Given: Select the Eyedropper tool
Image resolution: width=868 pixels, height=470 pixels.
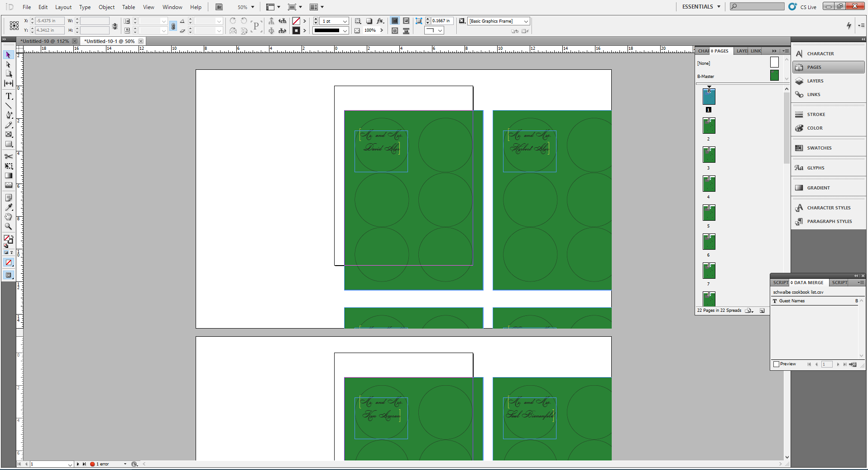Looking at the screenshot, I should 8,207.
